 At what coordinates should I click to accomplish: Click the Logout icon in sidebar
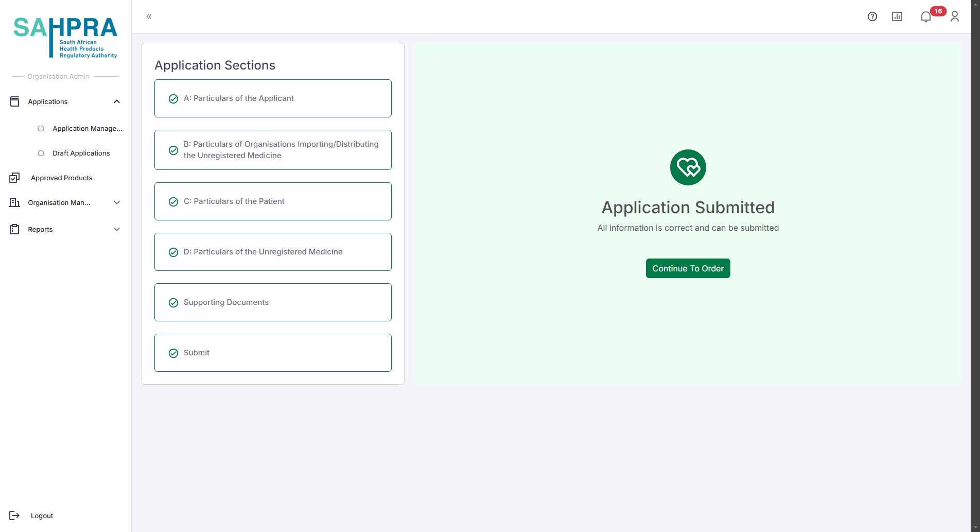14,516
